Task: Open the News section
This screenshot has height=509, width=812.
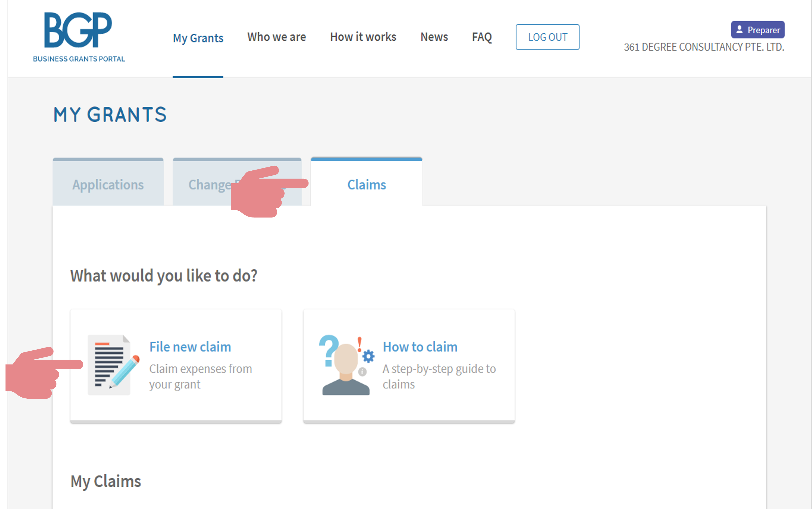Action: tap(434, 37)
